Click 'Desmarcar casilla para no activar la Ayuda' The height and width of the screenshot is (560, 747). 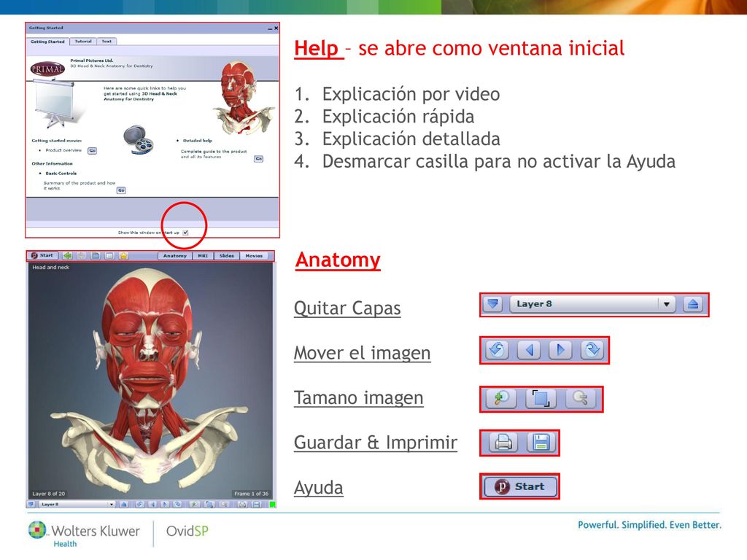(x=499, y=161)
